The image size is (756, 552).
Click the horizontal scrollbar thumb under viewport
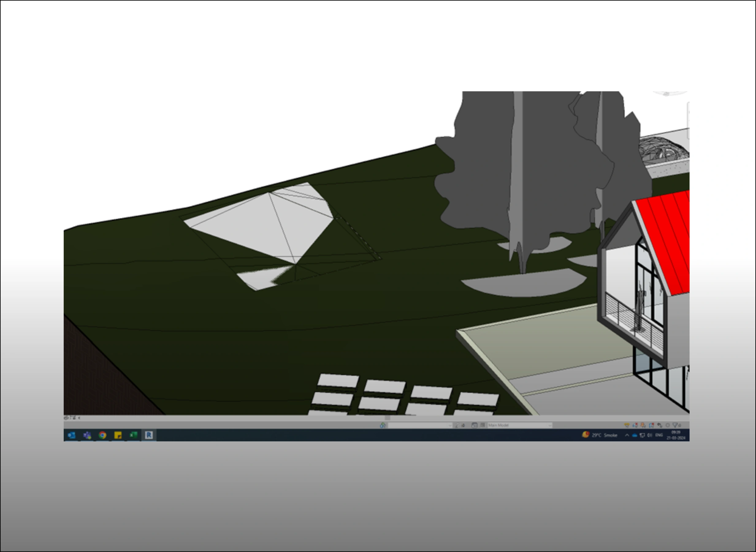click(x=388, y=418)
